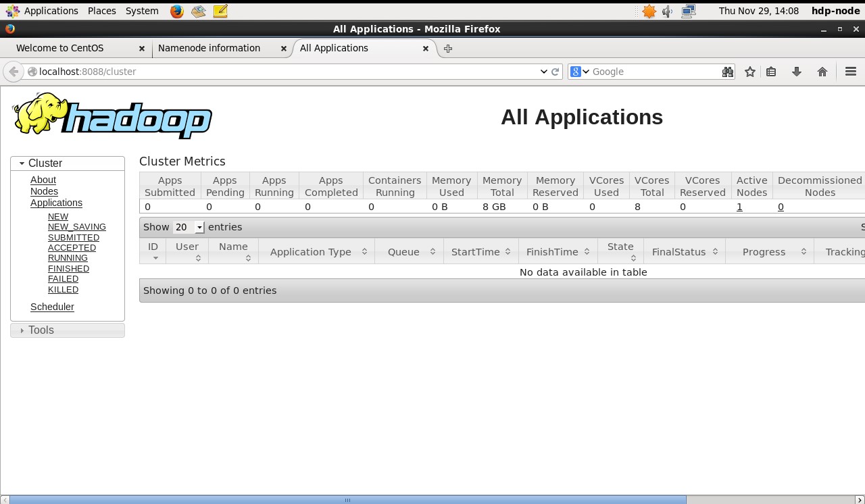Show bookmarks list icon
This screenshot has height=504, width=865.
point(771,72)
